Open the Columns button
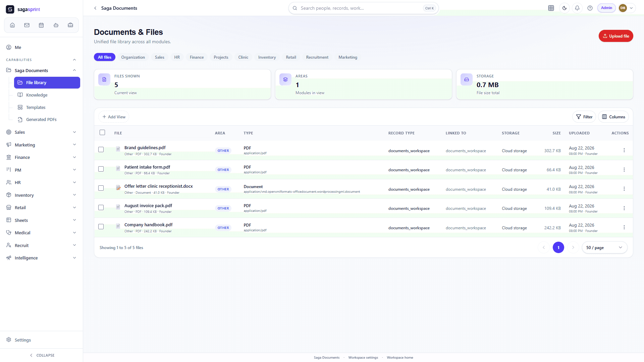The width and height of the screenshot is (644, 362). pyautogui.click(x=613, y=117)
